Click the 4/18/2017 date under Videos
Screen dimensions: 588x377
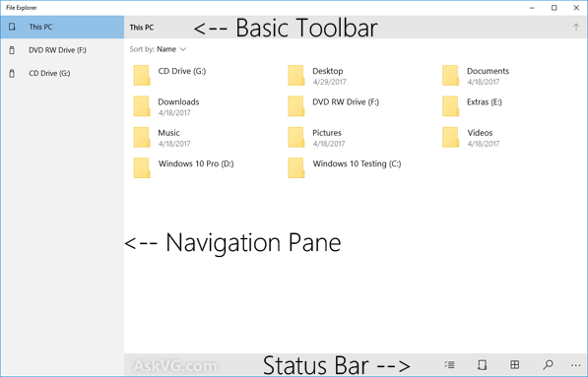(x=484, y=144)
